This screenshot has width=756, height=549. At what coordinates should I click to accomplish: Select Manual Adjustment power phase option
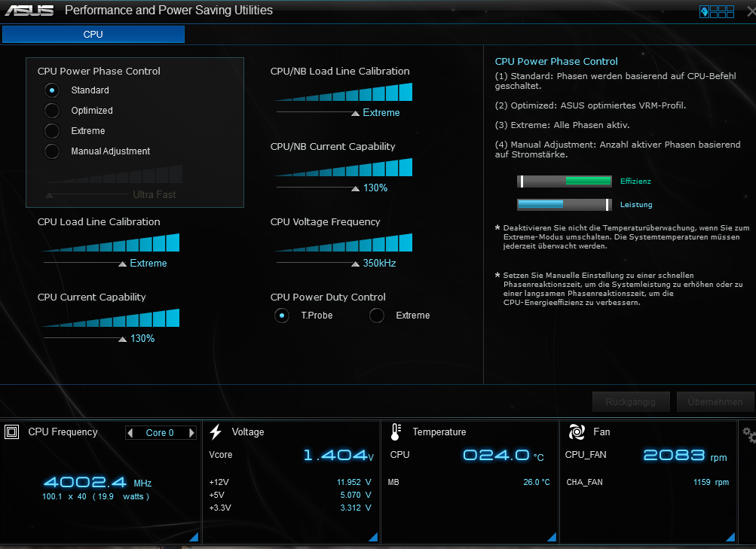point(52,151)
